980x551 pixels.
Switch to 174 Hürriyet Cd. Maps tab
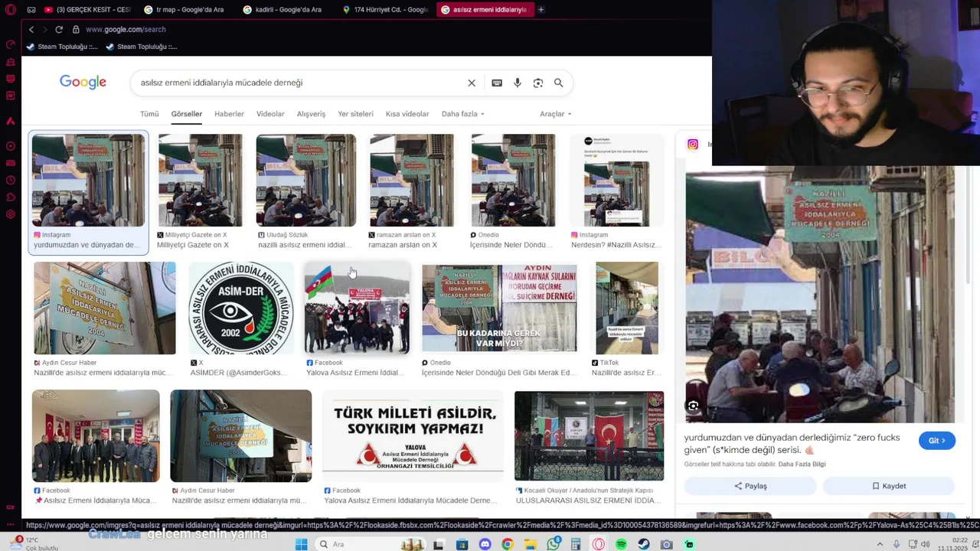coord(387,10)
